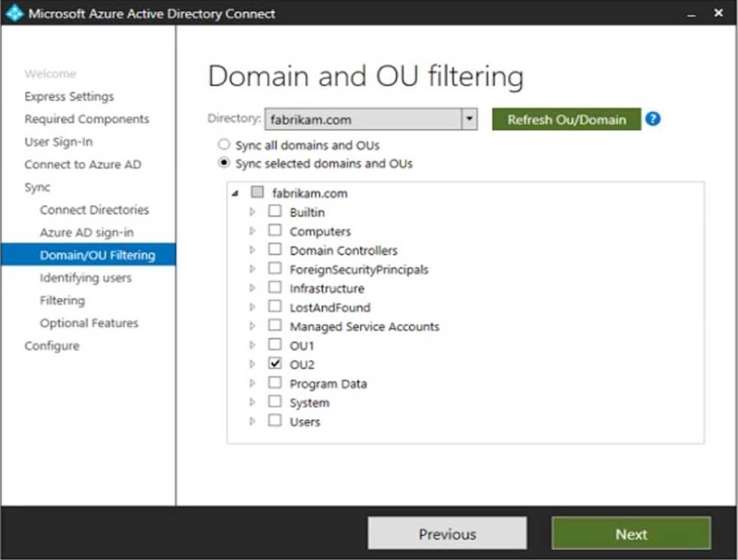
Task: Click the Previous button
Action: tap(447, 533)
